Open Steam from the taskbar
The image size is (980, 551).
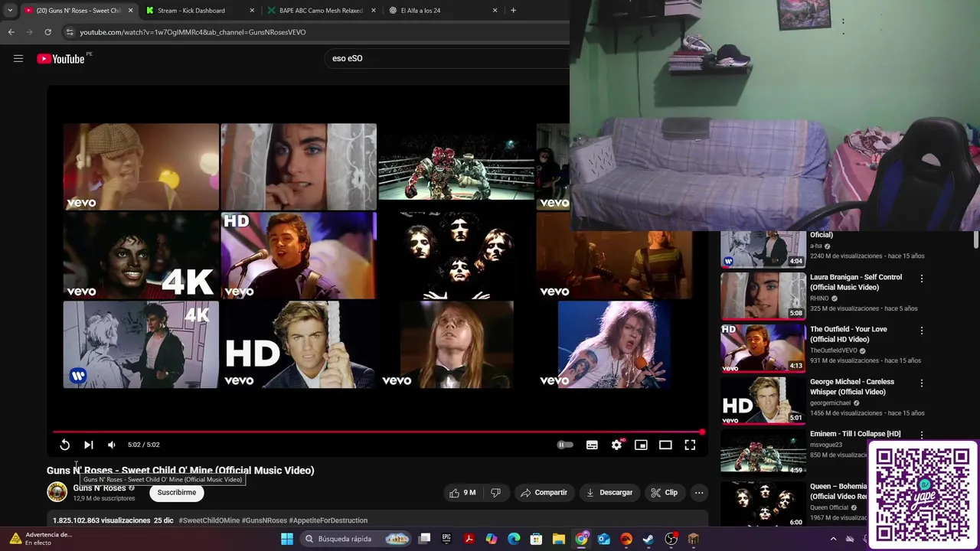pyautogui.click(x=648, y=539)
